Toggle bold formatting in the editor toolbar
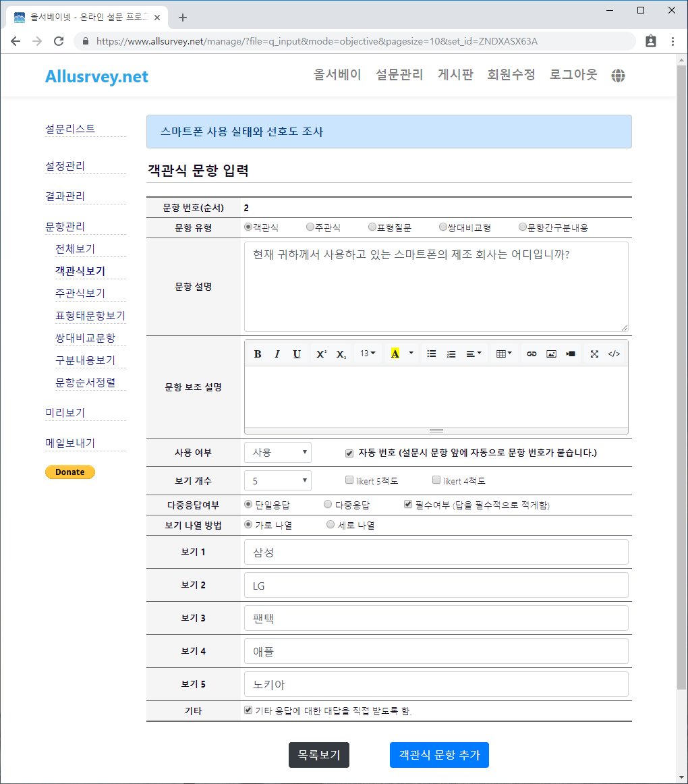688x784 pixels. (258, 354)
